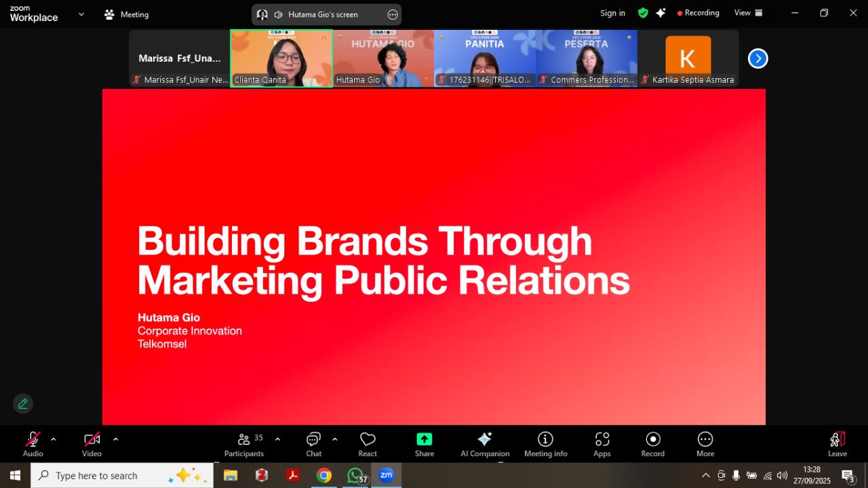Click the AI sparkle icon in title bar

pos(660,13)
